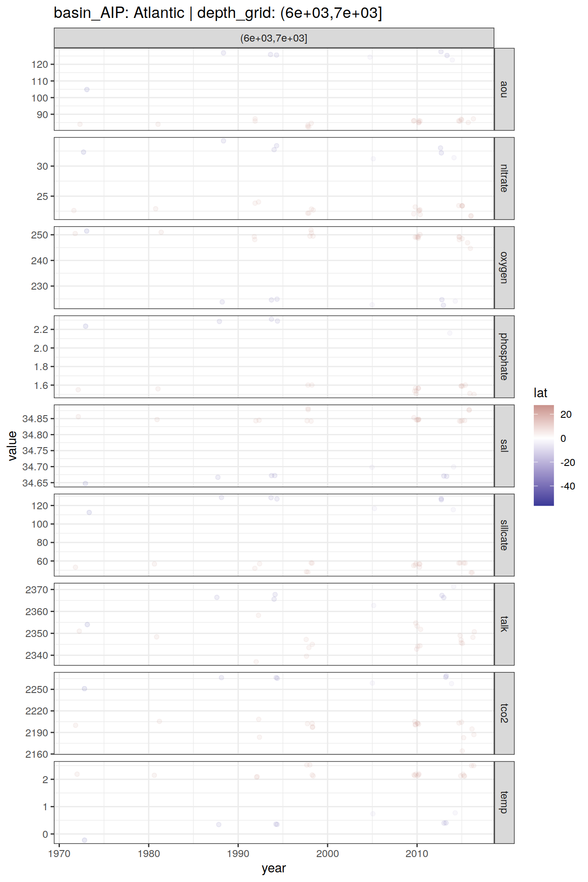Click the -40 legend tick label
The height and width of the screenshot is (882, 588).
pos(568,486)
